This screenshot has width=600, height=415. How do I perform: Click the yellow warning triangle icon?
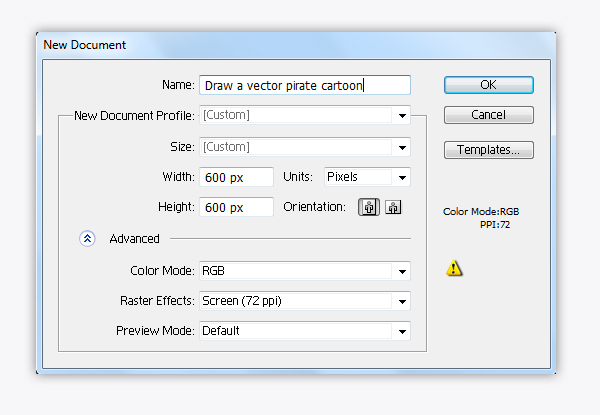click(454, 268)
